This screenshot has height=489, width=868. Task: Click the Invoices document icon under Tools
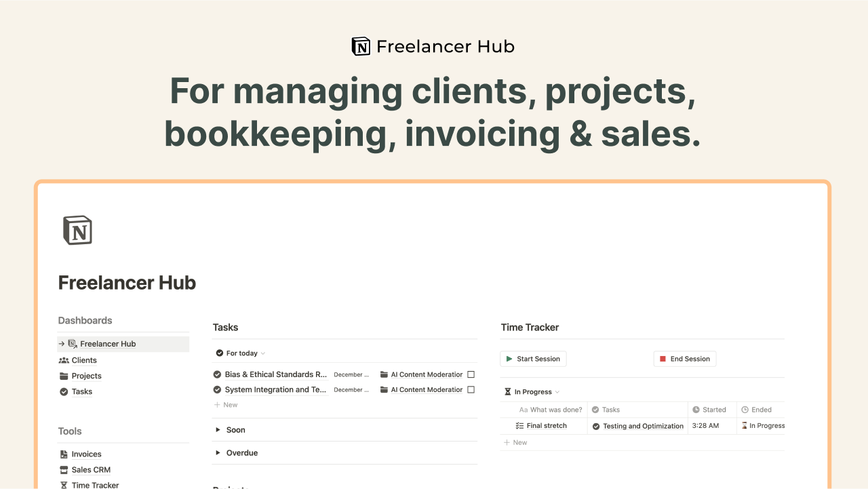tap(64, 454)
